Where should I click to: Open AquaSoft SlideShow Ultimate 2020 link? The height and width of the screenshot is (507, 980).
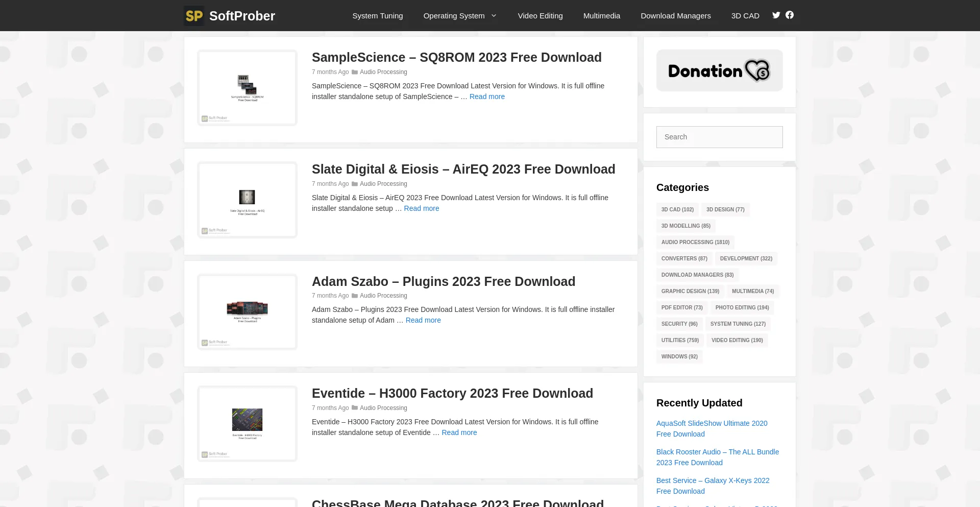pos(712,428)
